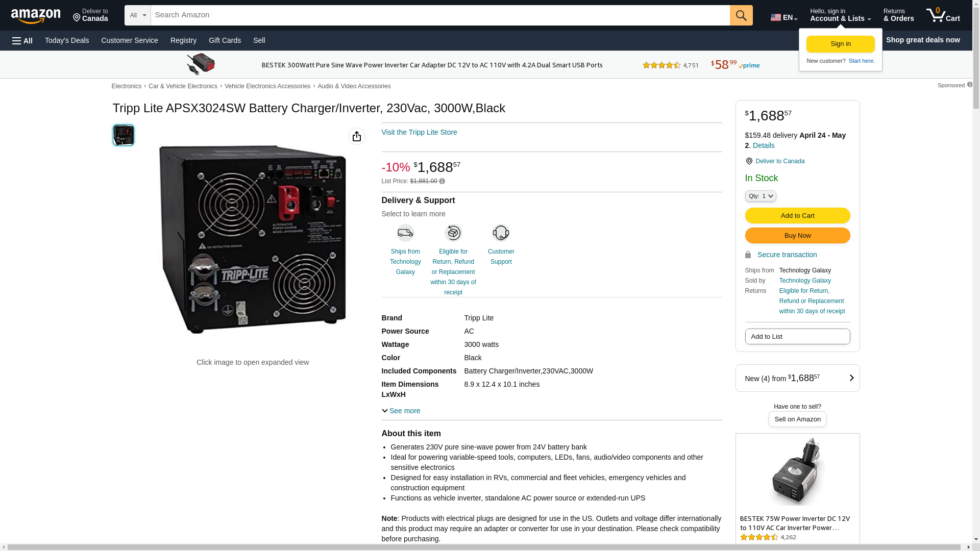This screenshot has height=551, width=980.
Task: Click the share icon on product image
Action: coord(357,136)
